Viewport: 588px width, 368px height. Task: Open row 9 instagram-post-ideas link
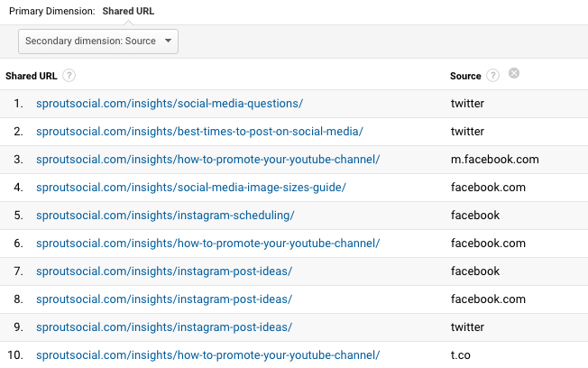click(x=164, y=327)
